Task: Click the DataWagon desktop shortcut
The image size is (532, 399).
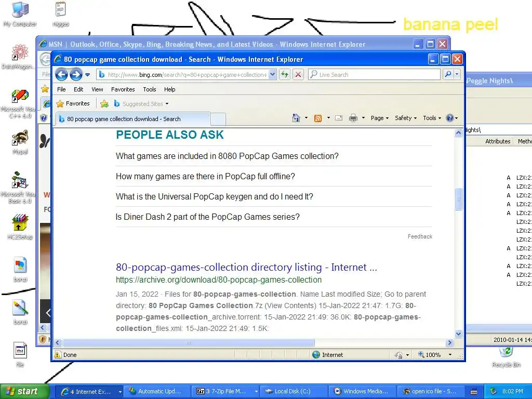Action: pyautogui.click(x=19, y=57)
